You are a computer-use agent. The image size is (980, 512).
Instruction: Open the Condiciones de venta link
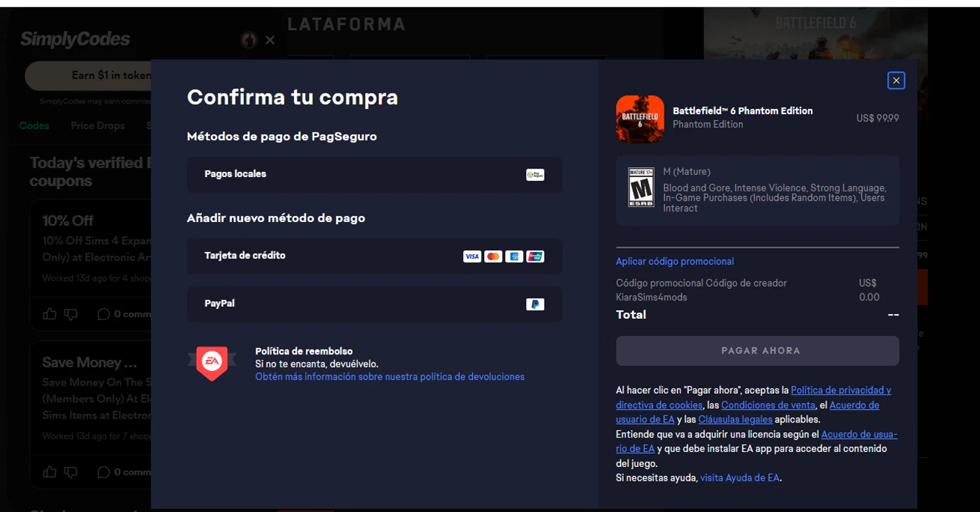768,405
